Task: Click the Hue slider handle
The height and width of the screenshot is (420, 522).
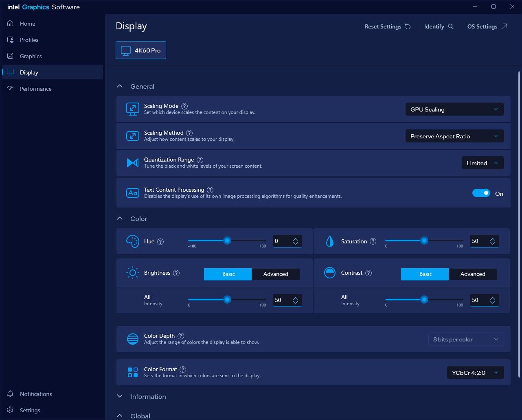Action: click(227, 241)
